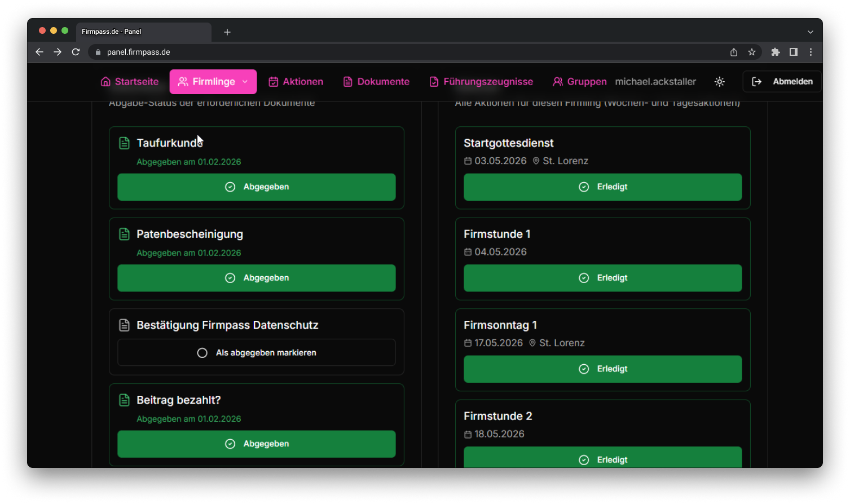The image size is (850, 504).
Task: Open the browser tab list chevron
Action: coord(811,32)
